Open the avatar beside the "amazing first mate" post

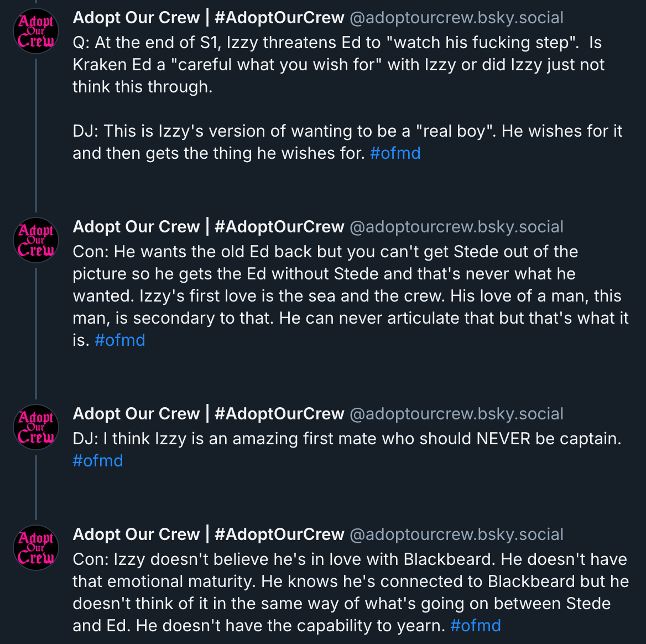tap(36, 427)
